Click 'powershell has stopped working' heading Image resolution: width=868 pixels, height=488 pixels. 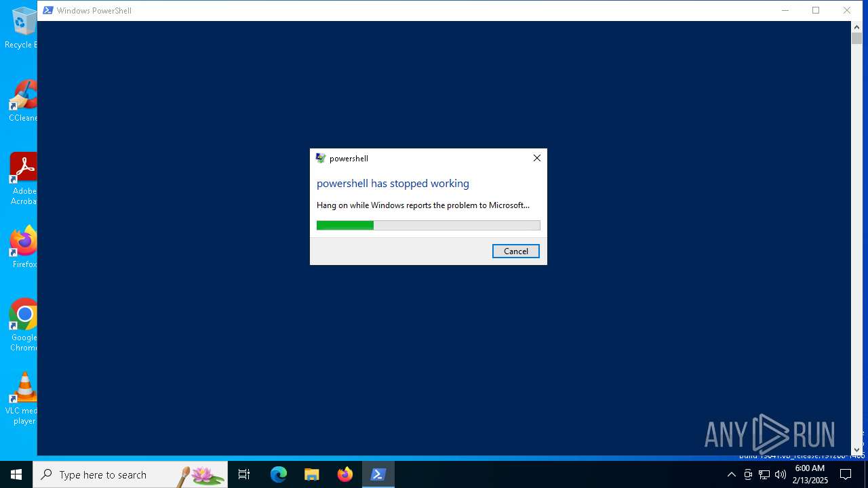[393, 184]
